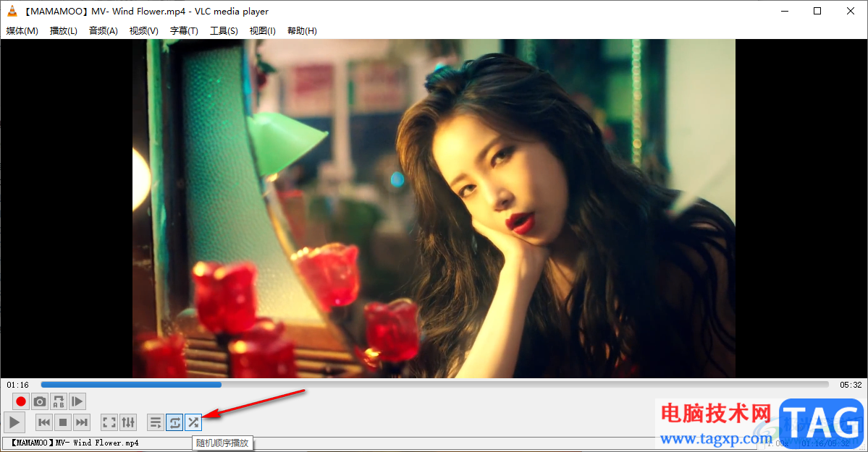868x452 pixels.
Task: Open the 视频(V) menu
Action: [x=144, y=31]
